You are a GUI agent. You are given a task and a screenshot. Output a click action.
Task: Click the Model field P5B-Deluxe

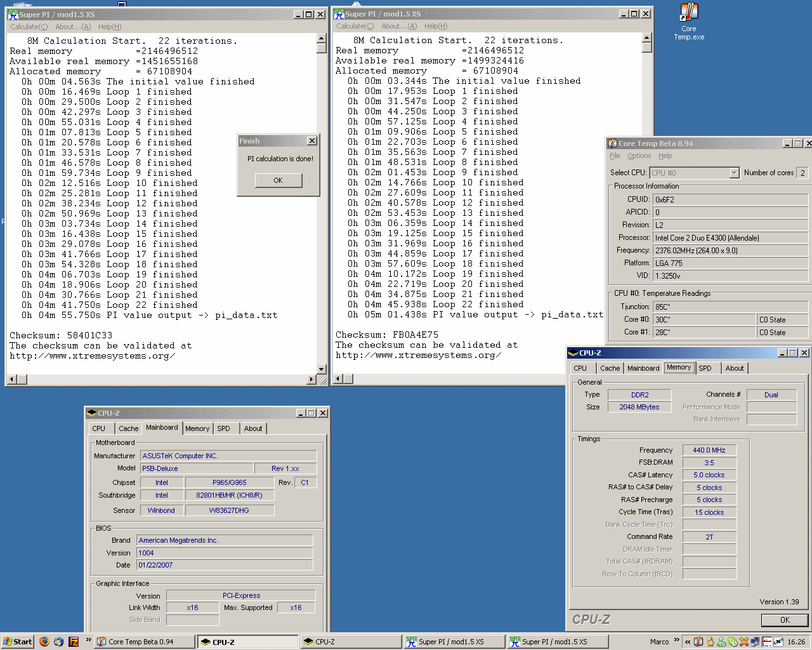pyautogui.click(x=196, y=468)
